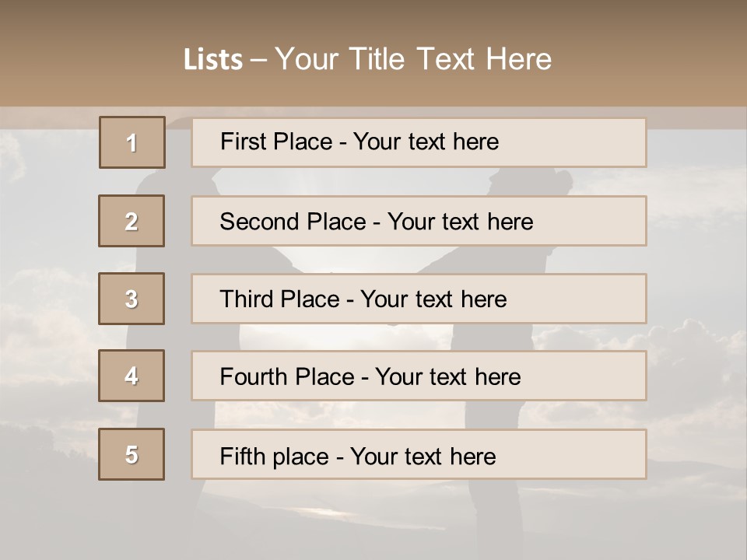Click the bold 'Lists' word in the title

[212, 60]
